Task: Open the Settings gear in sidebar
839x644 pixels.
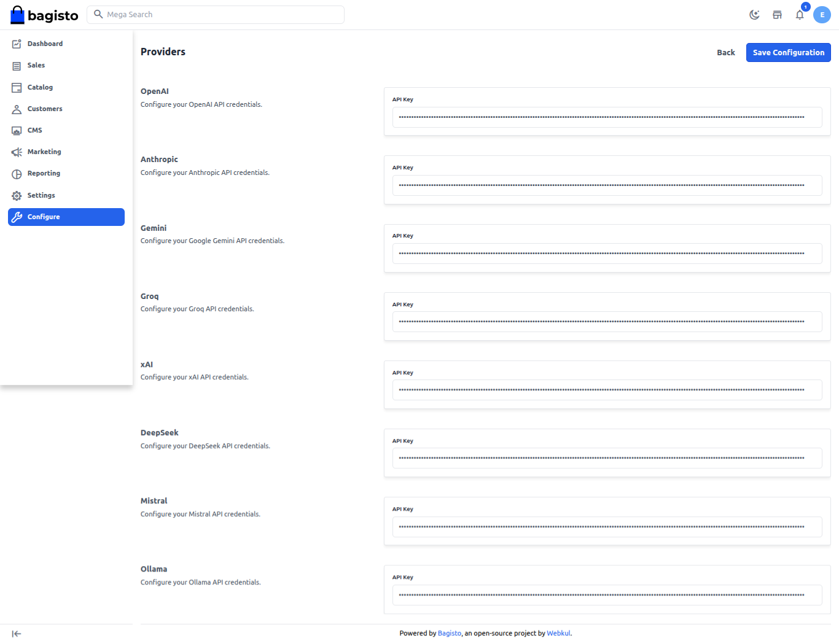Action: coord(17,195)
